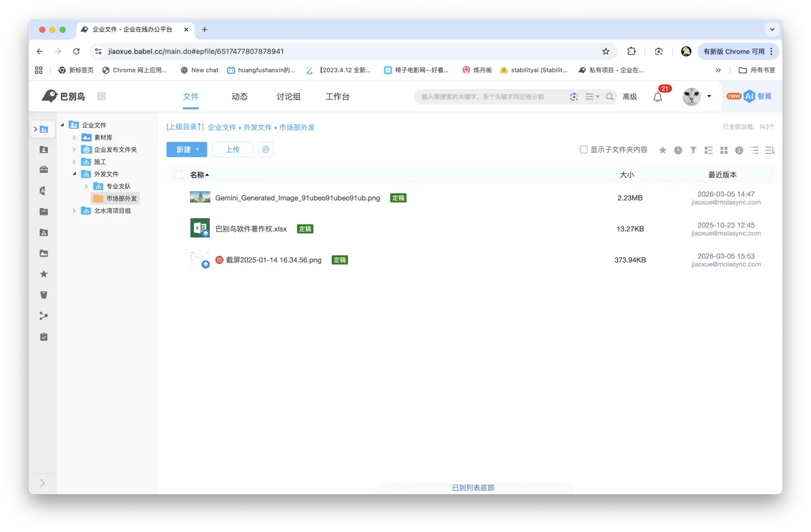Image resolution: width=811 pixels, height=532 pixels.
Task: Enable 显示子文件夹内容 checkbox
Action: click(583, 149)
